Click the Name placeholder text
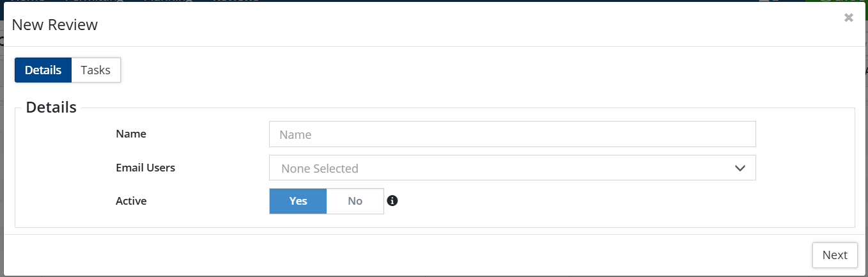 (x=295, y=134)
